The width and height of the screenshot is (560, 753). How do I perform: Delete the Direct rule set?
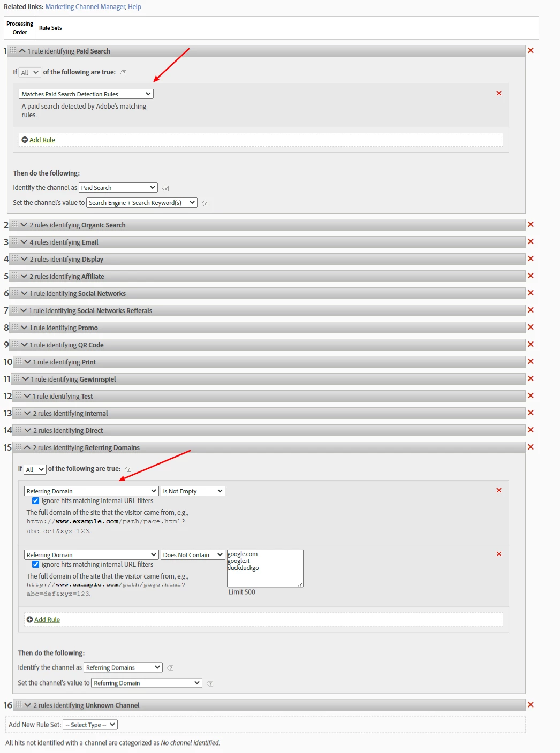coord(531,430)
